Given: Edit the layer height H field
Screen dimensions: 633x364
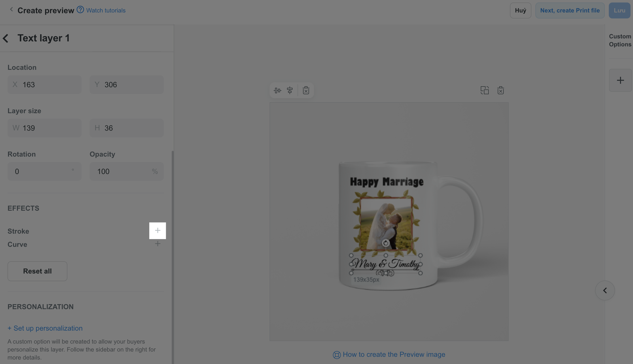Looking at the screenshot, I should pos(127,128).
